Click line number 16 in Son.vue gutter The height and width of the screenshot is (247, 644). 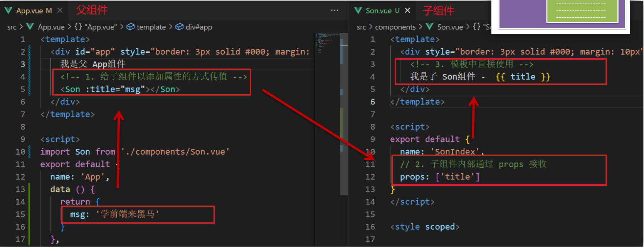tap(370, 227)
